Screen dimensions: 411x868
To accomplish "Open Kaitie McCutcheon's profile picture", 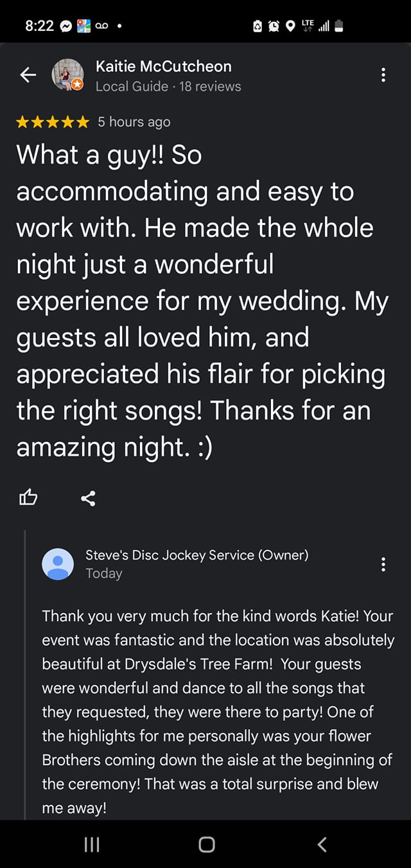I will coord(67,75).
